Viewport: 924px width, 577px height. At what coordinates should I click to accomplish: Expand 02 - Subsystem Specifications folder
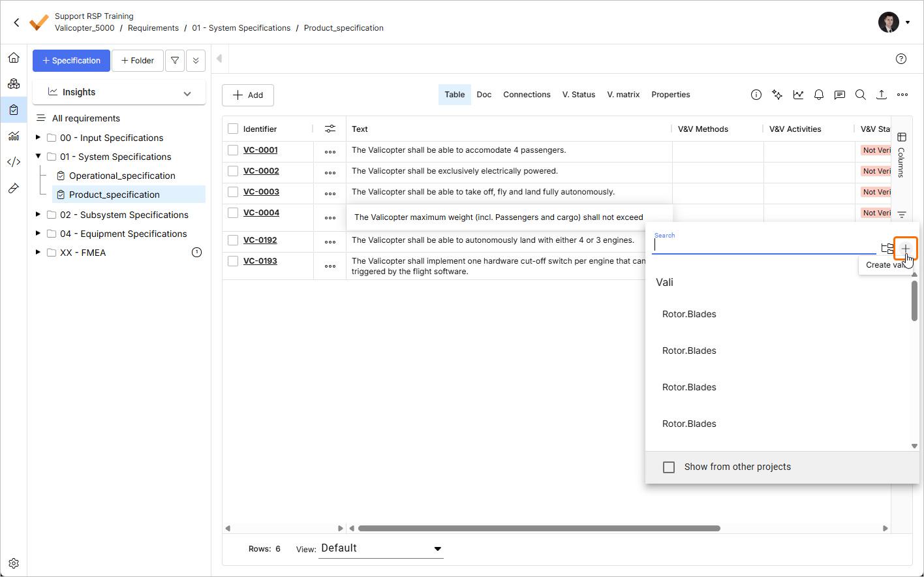pos(37,214)
